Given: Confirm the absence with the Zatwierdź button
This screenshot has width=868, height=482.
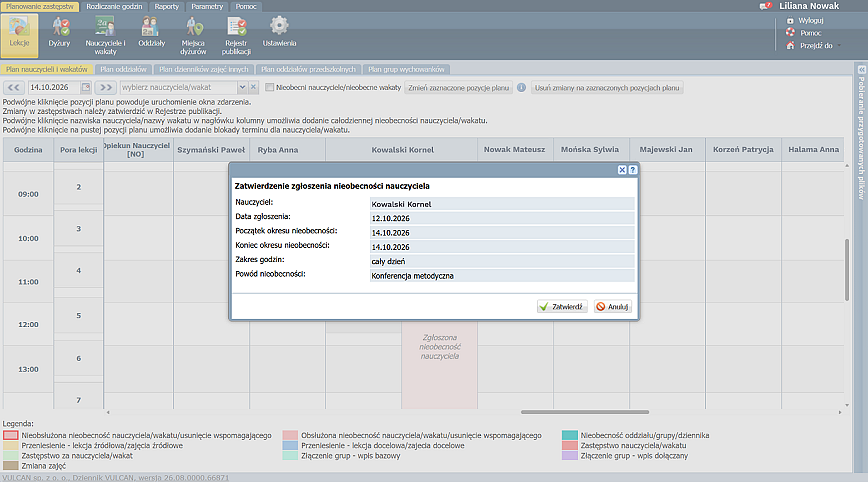Looking at the screenshot, I should 562,307.
